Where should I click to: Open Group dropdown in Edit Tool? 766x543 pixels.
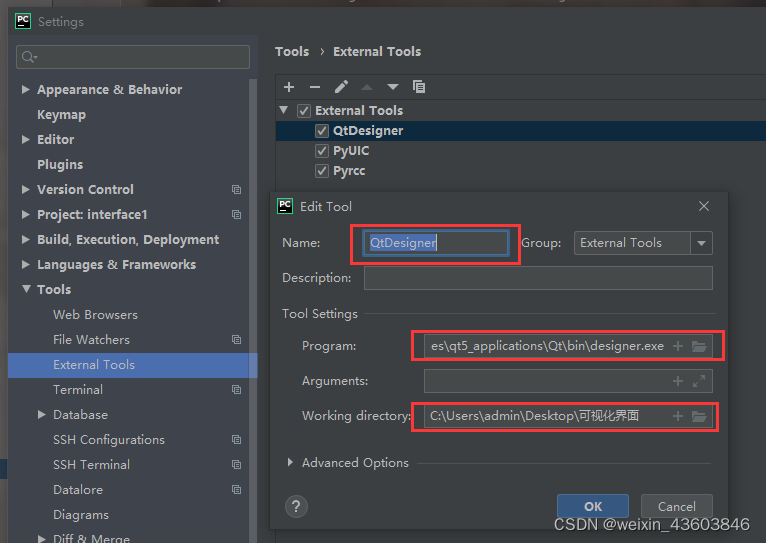[x=702, y=243]
